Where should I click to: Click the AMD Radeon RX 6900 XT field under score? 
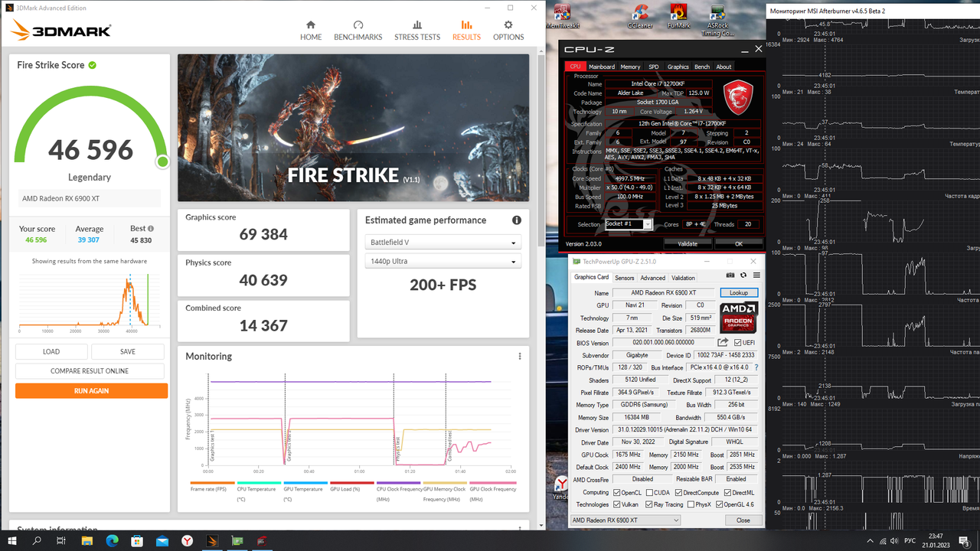point(90,199)
